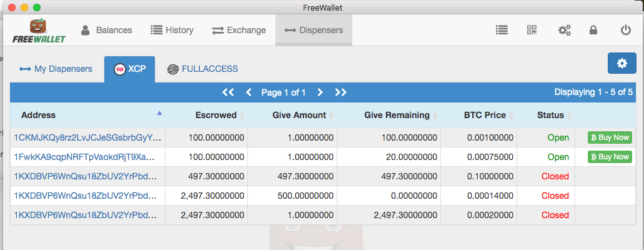Viewport: 644px width, 250px height.
Task: Open address 1CKMJKQy8rz2LvJCJeSGsbrbGyY link
Action: point(87,137)
